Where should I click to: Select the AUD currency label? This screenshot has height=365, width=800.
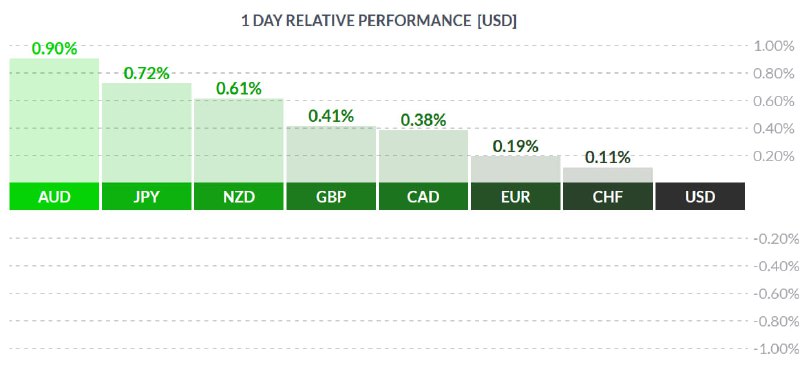pos(54,197)
